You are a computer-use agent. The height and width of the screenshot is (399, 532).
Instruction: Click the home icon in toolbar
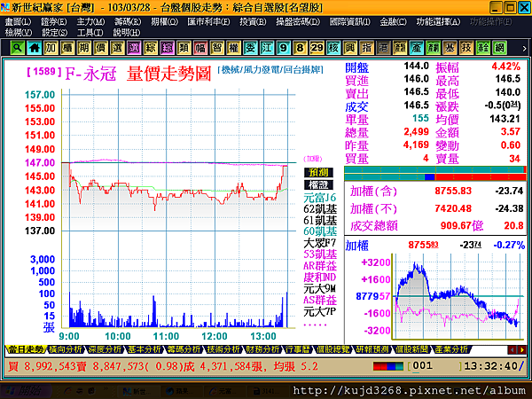pos(34,48)
